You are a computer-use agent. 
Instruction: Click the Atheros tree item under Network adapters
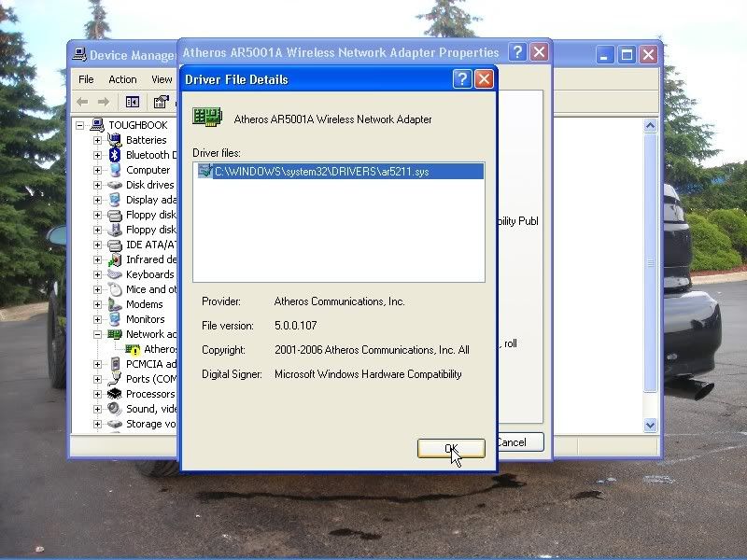coord(160,349)
